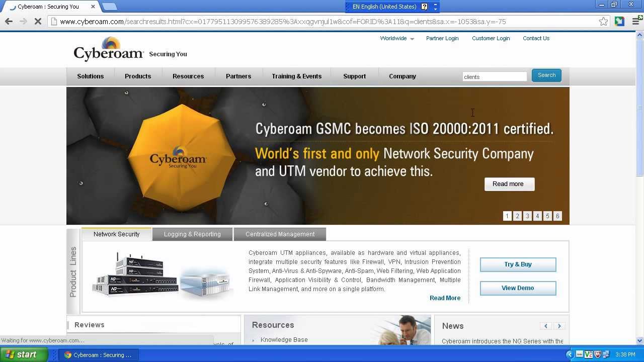Open the Training & Events menu
Viewport: 644px width, 362px height.
click(296, 76)
